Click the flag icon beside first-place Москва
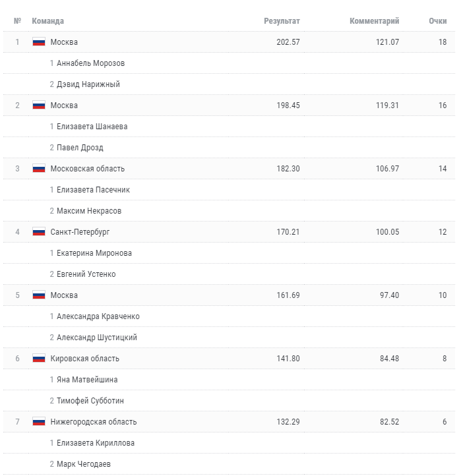 pyautogui.click(x=39, y=42)
